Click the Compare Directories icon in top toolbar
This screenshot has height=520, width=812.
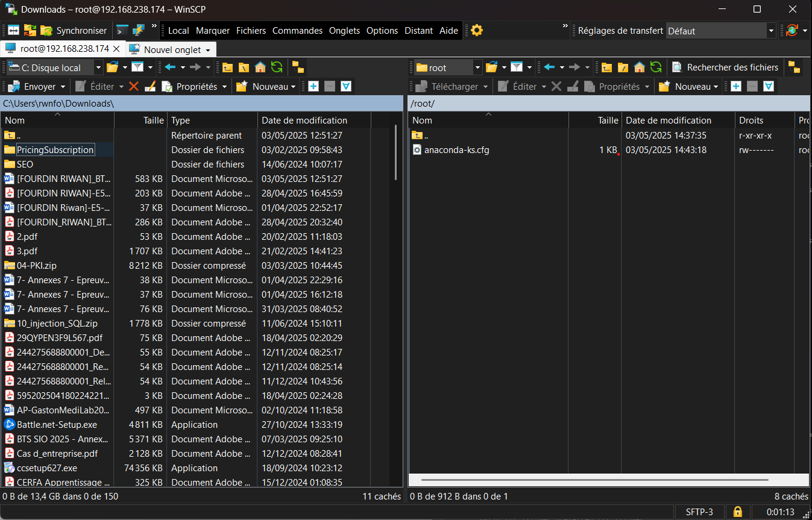[x=13, y=30]
